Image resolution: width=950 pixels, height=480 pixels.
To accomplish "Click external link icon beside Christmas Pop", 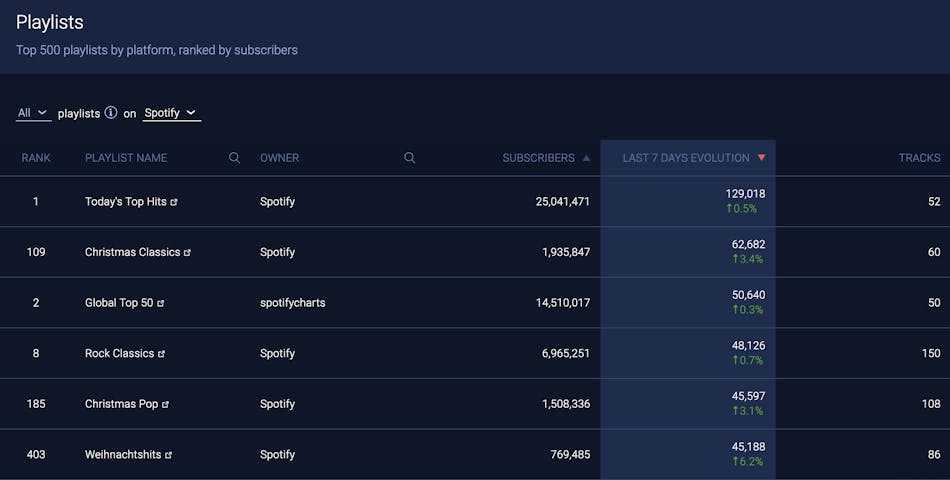I will (166, 405).
